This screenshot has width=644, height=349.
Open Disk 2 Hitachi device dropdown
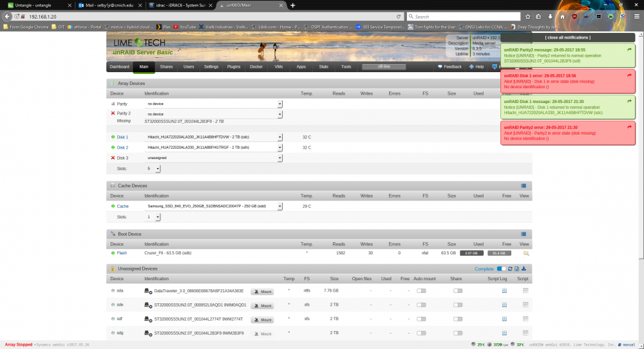[x=213, y=147]
